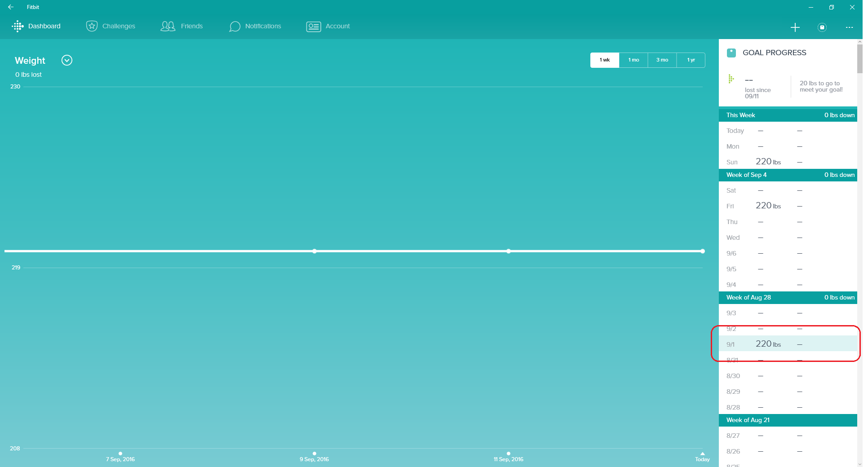Click the green Fitbit progress icon

[731, 79]
